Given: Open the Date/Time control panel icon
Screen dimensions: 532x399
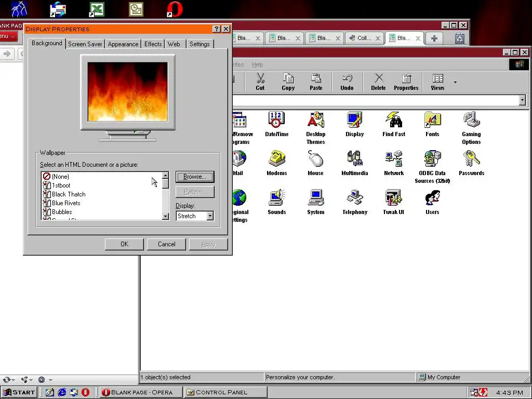Looking at the screenshot, I should pos(276,124).
